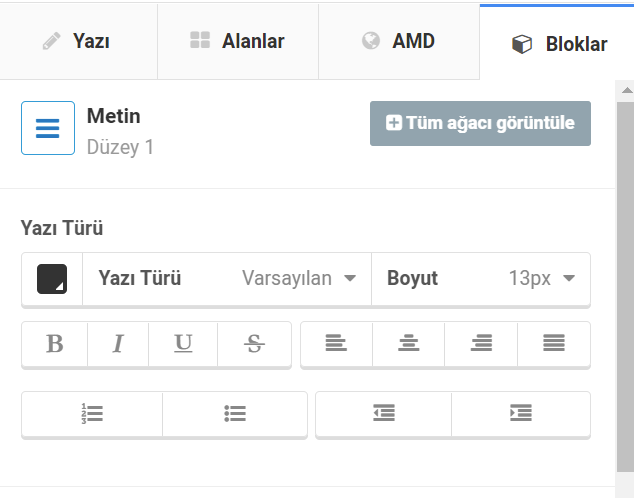Insert a bulleted list
The width and height of the screenshot is (634, 498).
(235, 414)
